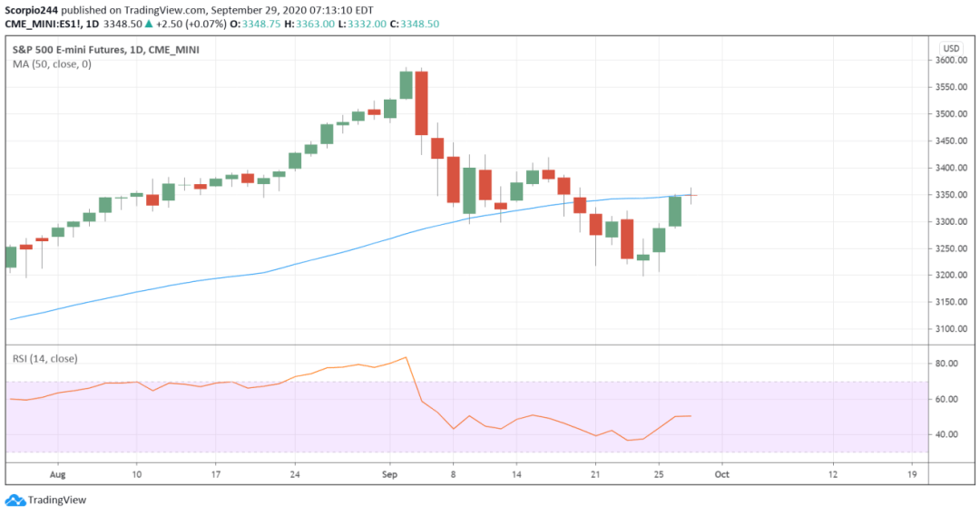Click the 3500.00 price axis label
This screenshot has height=515, width=980.
(x=951, y=114)
